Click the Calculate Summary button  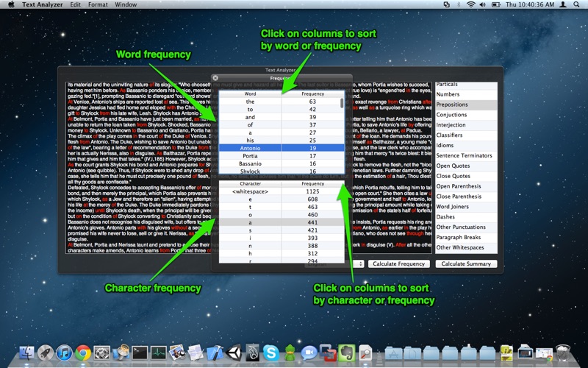tap(466, 264)
